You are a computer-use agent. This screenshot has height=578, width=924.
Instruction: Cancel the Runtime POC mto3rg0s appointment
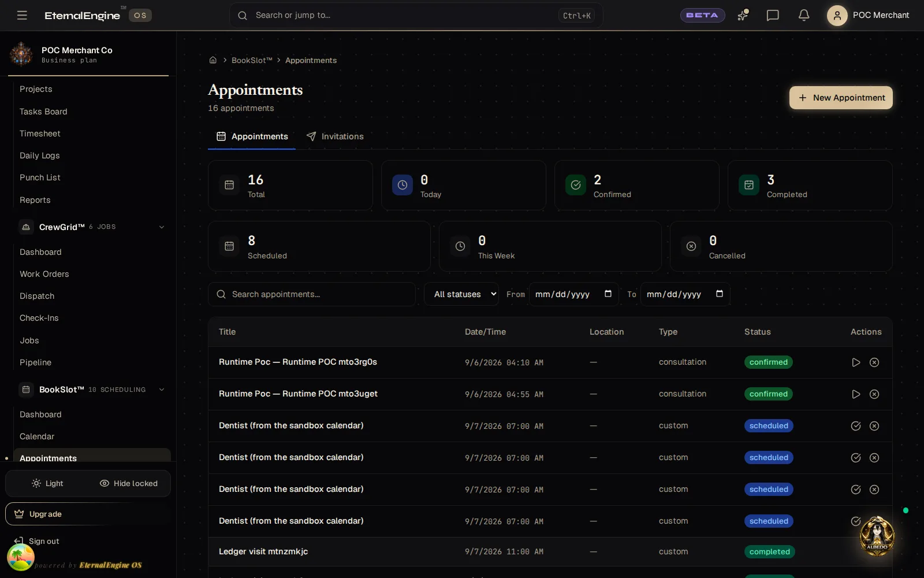point(874,362)
